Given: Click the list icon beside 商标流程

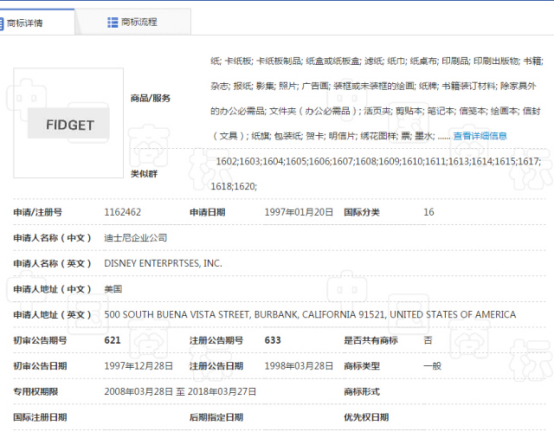Looking at the screenshot, I should click(x=113, y=22).
